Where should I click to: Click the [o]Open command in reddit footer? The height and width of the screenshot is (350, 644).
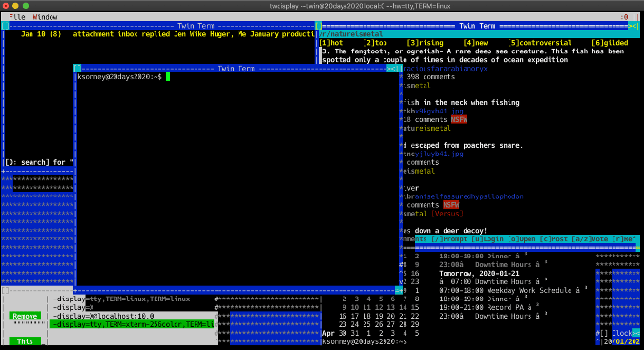tap(522, 239)
